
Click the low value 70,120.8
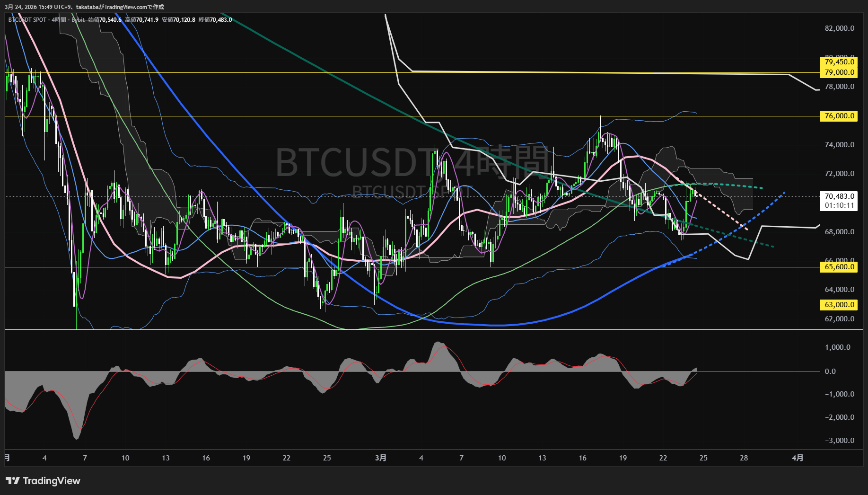(x=184, y=20)
